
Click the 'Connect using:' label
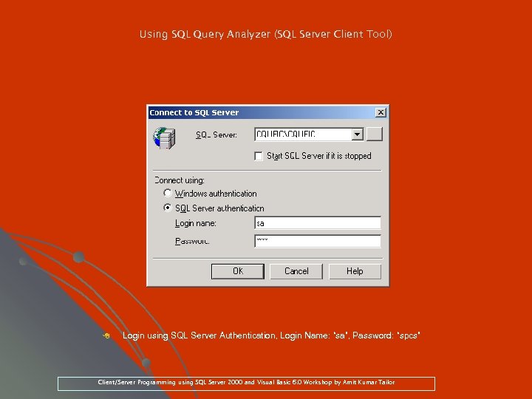179,180
